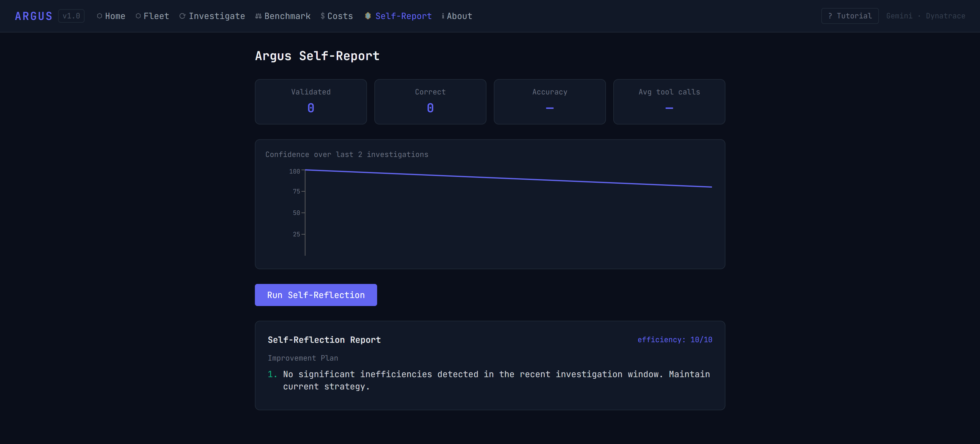The image size is (980, 444).
Task: Click the Tutorial question mark icon
Action: (x=830, y=16)
